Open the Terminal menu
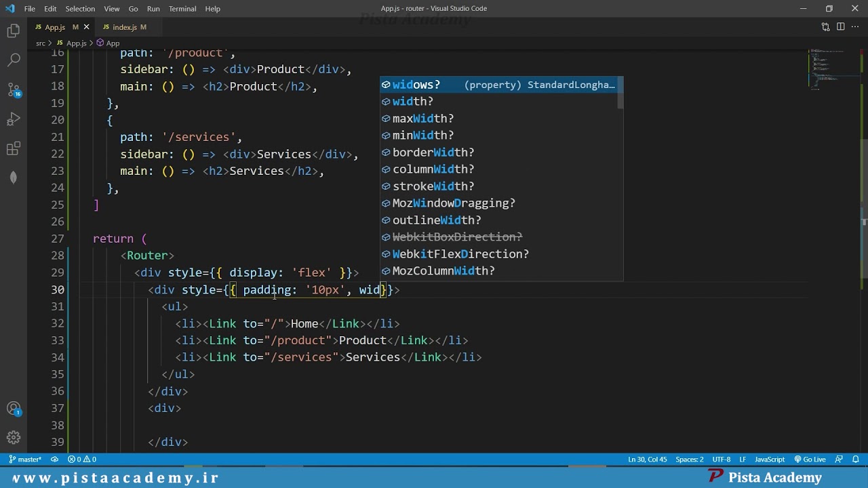Image resolution: width=868 pixels, height=488 pixels. click(x=182, y=9)
